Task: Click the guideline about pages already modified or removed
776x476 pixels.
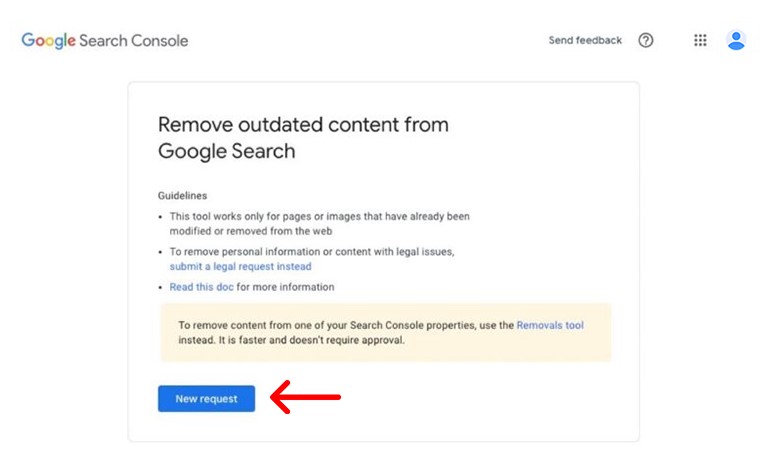Action: pos(319,224)
